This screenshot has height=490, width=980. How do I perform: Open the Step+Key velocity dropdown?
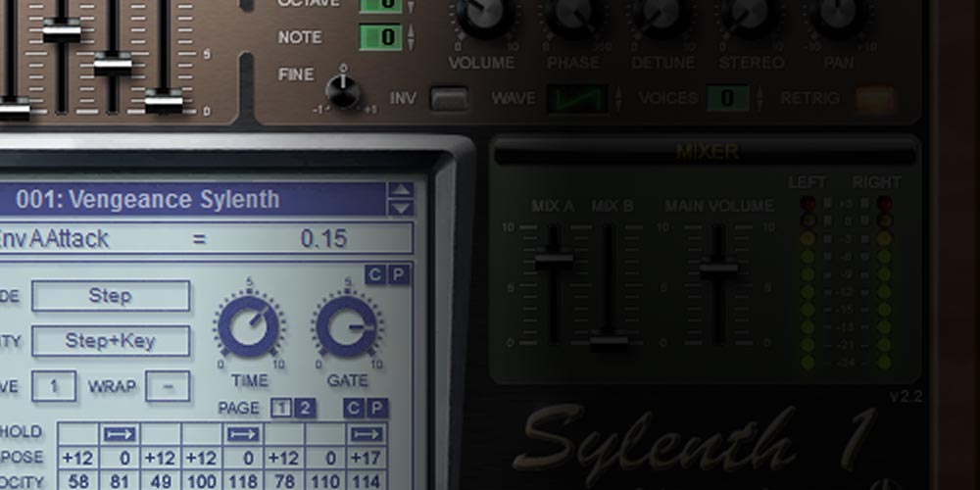click(x=111, y=341)
